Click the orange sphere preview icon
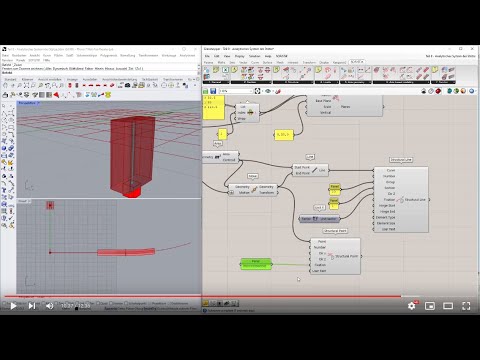This screenshot has height=360, width=480. pyautogui.click(x=464, y=91)
